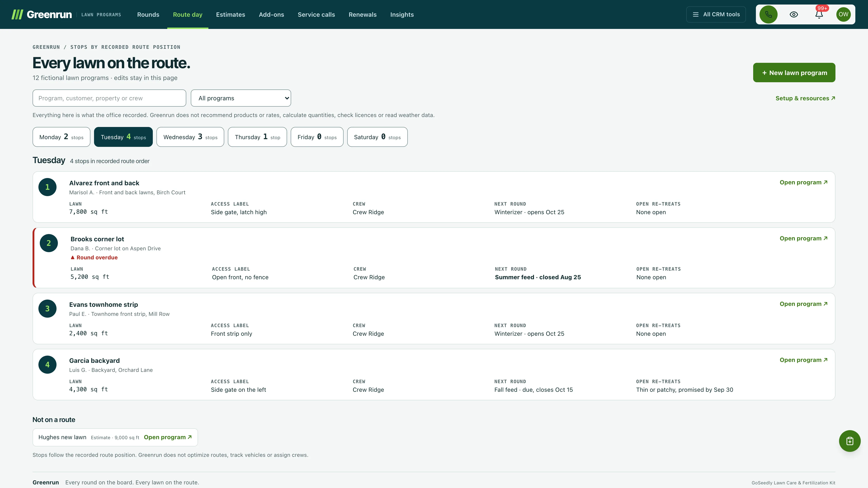This screenshot has height=488, width=868.
Task: Click stop number 2 circle badge
Action: click(x=49, y=243)
